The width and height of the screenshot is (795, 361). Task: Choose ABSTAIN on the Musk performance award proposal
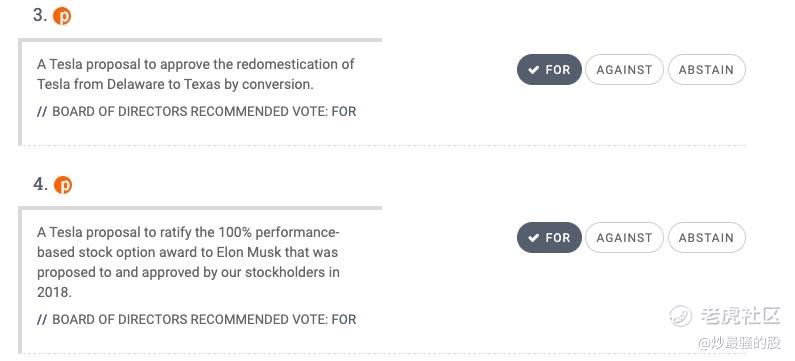click(706, 237)
